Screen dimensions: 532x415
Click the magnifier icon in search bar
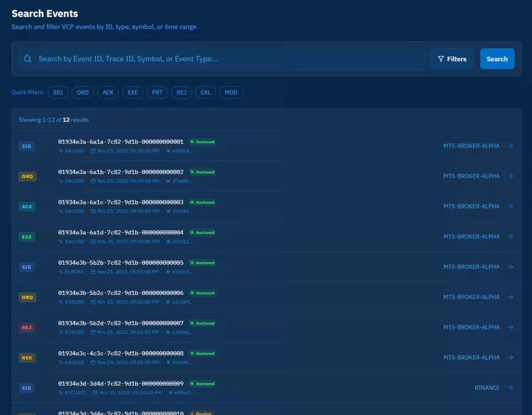(x=28, y=59)
